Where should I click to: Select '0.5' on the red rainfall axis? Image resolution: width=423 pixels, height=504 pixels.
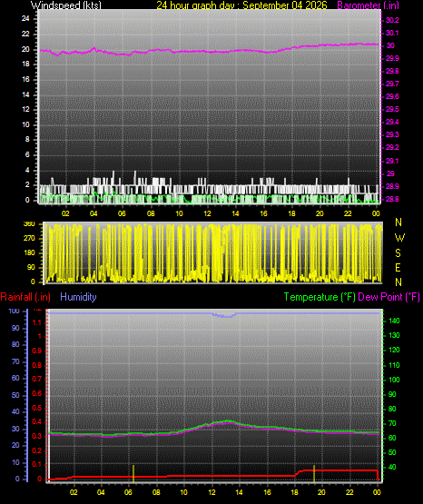coord(37,408)
